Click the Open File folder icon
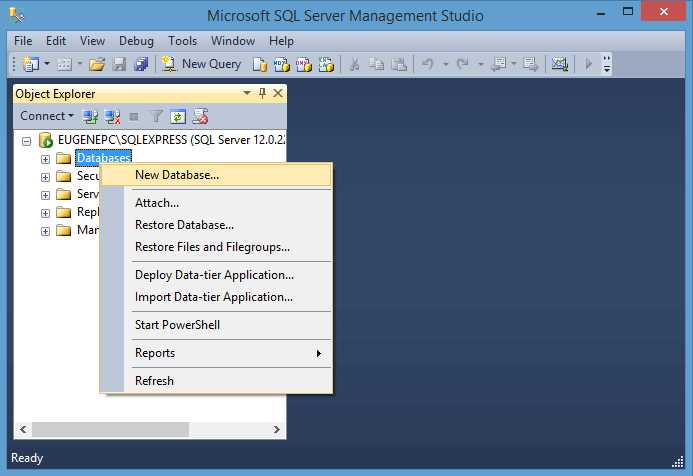The image size is (693, 476). tap(97, 64)
